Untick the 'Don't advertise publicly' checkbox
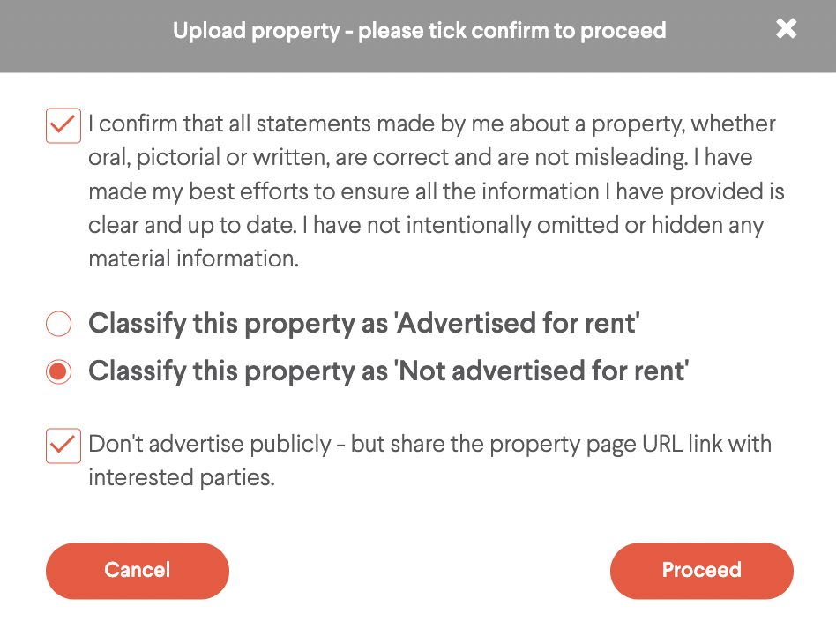836x644 pixels. tap(63, 446)
